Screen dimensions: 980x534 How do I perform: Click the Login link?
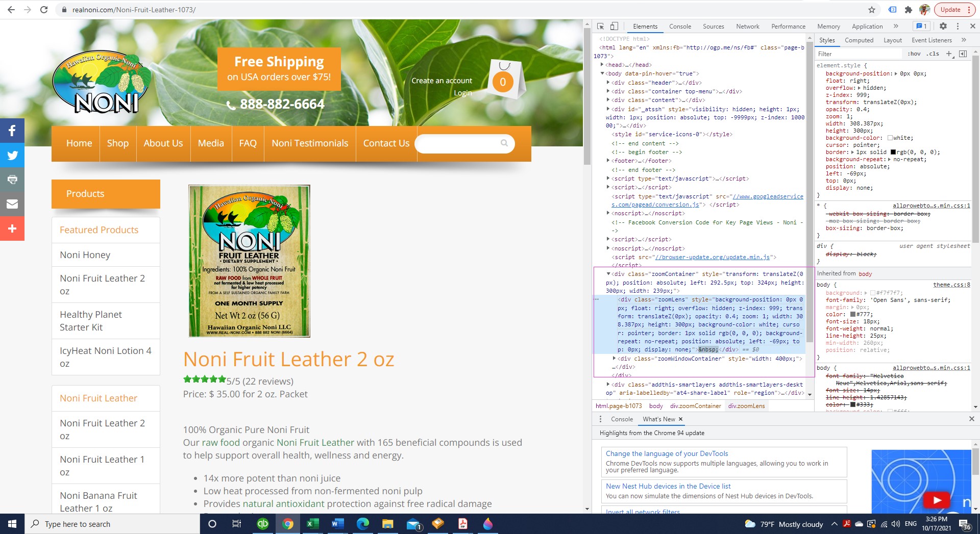[x=463, y=93]
